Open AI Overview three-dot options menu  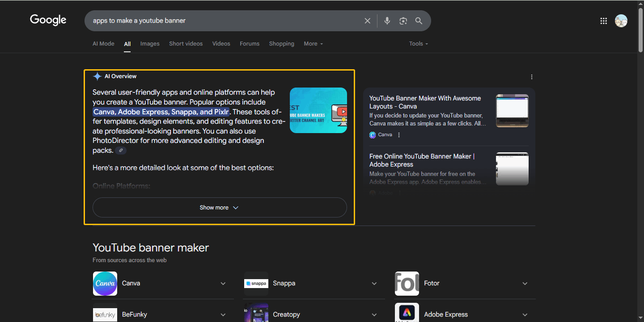(532, 77)
